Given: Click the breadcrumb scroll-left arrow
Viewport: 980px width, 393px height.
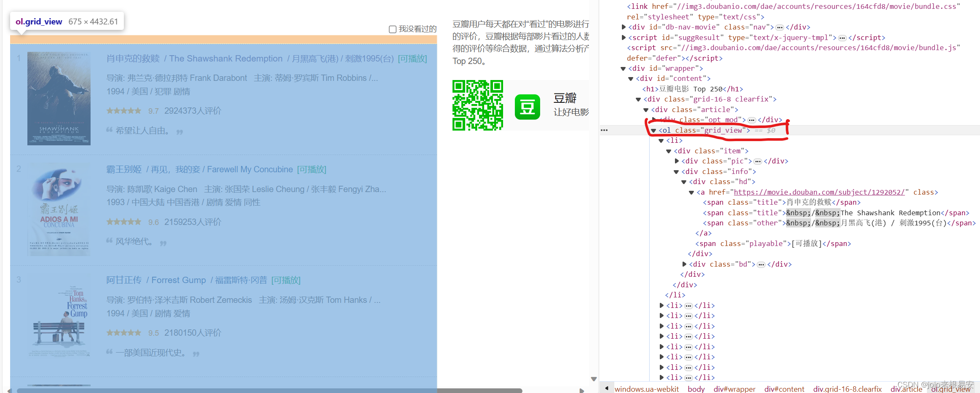Looking at the screenshot, I should click(x=607, y=388).
